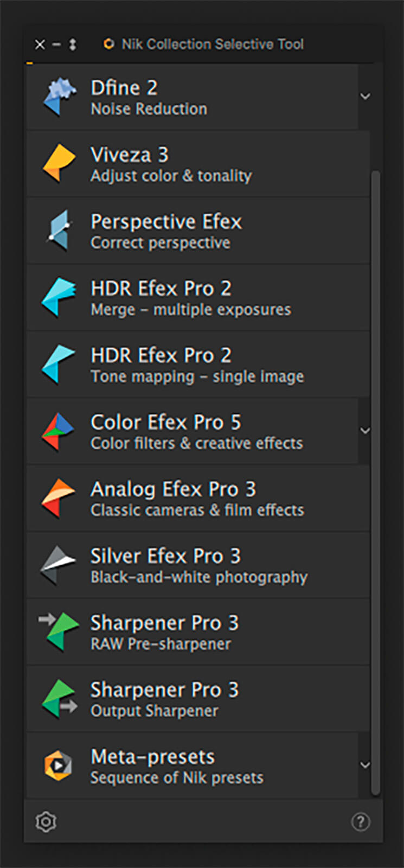Choose HDR Efex Pro 2 Merge multiple exposures
This screenshot has height=868, width=404.
[x=190, y=298]
